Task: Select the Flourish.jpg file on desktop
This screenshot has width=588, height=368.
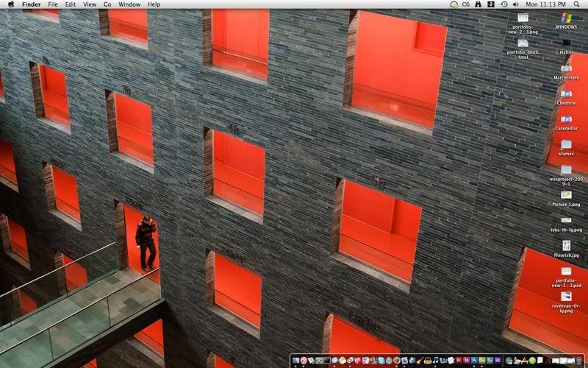Action: [x=566, y=246]
